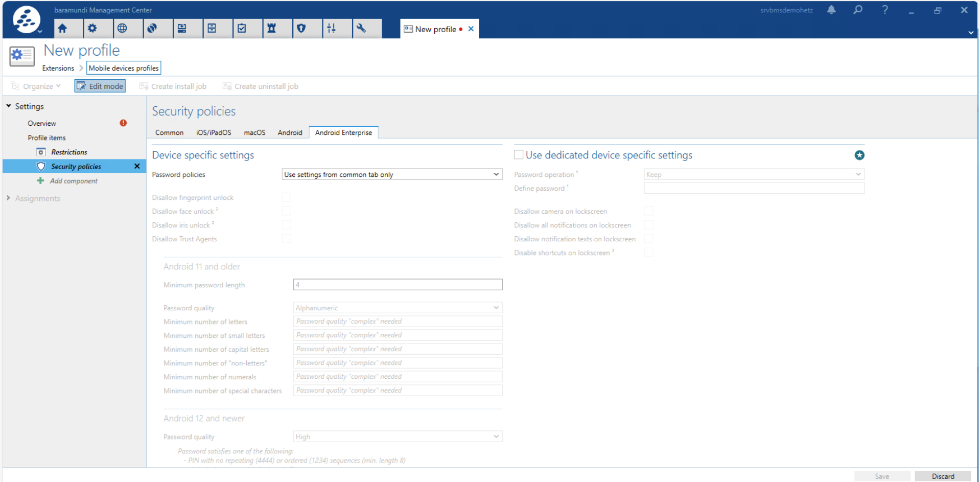Check Disallow camera on lockscreen
The height and width of the screenshot is (482, 980).
[648, 211]
